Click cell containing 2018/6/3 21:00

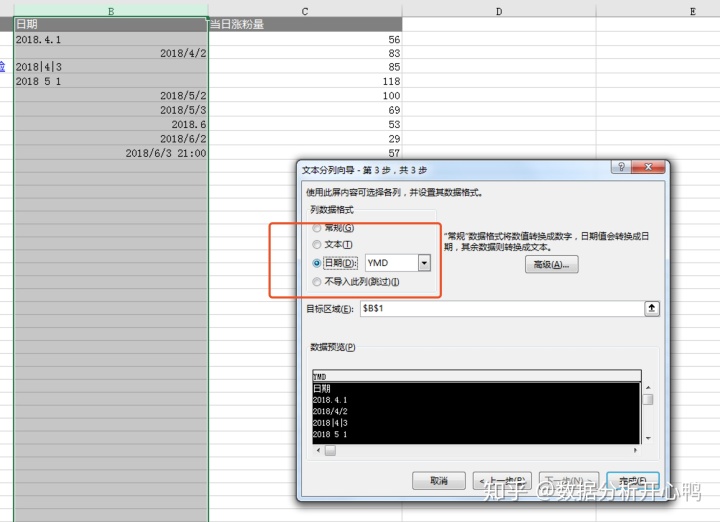111,153
